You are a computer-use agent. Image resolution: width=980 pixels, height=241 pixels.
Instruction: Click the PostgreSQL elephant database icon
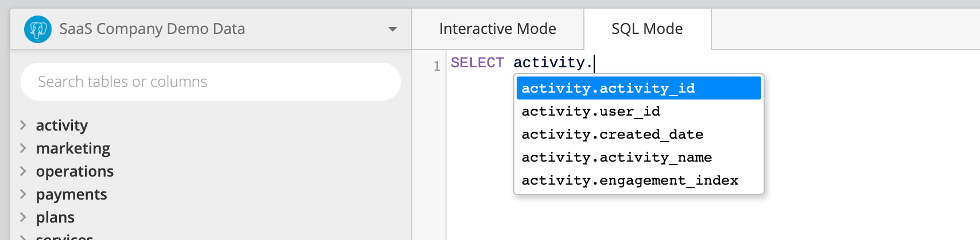[38, 29]
